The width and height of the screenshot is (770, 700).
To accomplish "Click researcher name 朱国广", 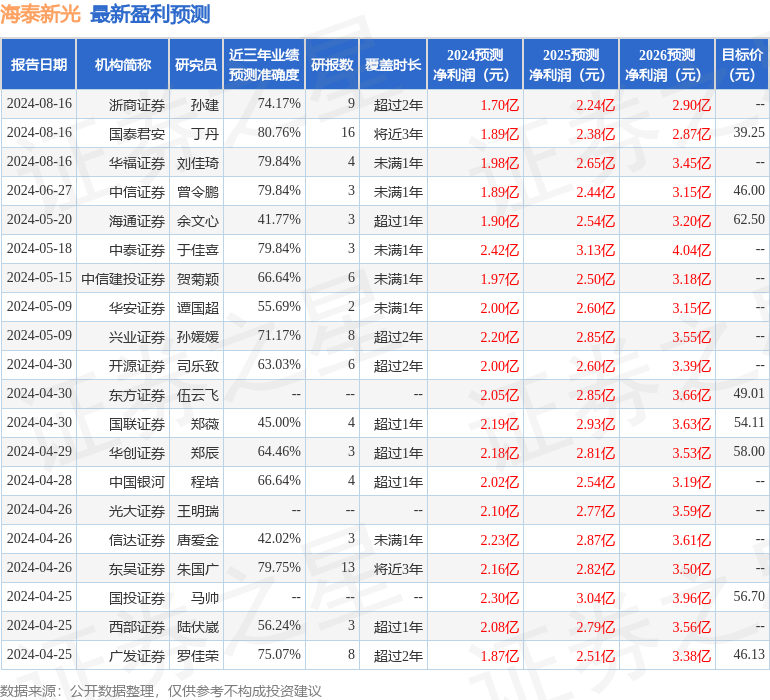I will (198, 568).
